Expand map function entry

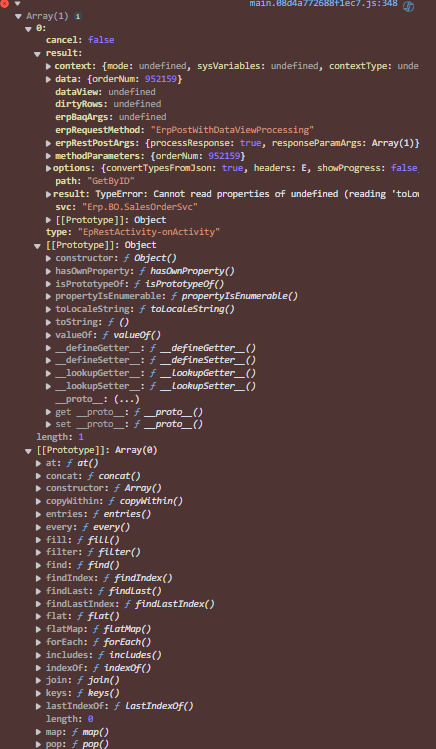(39, 732)
